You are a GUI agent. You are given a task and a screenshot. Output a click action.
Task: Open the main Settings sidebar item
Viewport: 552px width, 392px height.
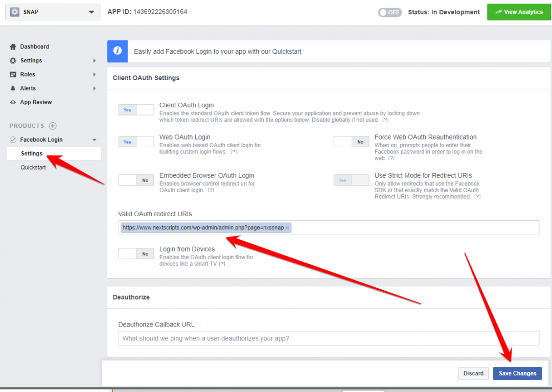pos(31,60)
